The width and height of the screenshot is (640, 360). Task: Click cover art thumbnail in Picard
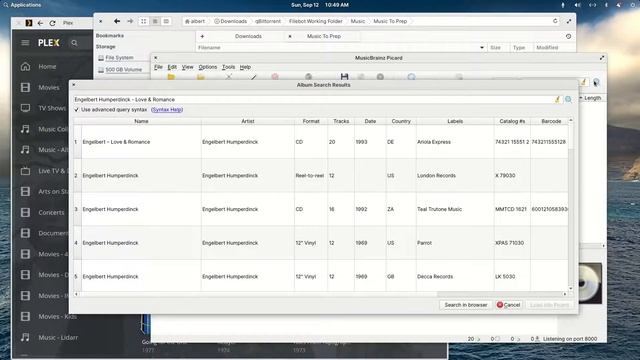pos(591,283)
